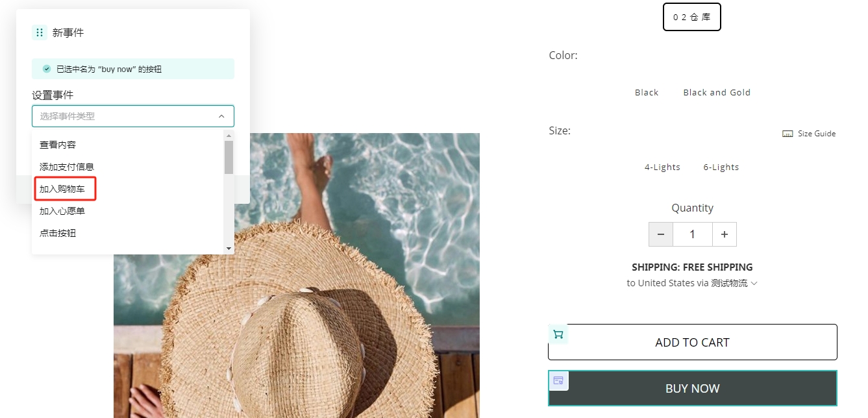868x418 pixels.
Task: Click the straw hat product image
Action: coord(297,275)
